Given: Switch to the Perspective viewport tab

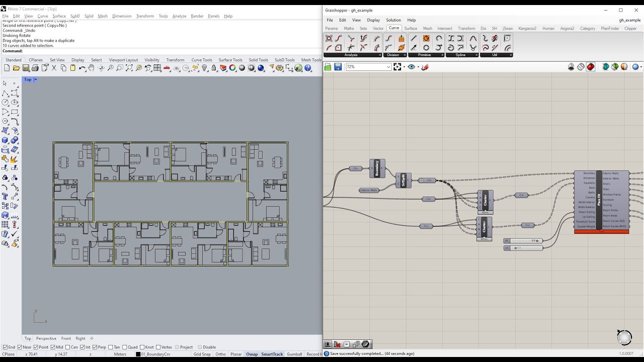Looking at the screenshot, I should click(x=46, y=338).
